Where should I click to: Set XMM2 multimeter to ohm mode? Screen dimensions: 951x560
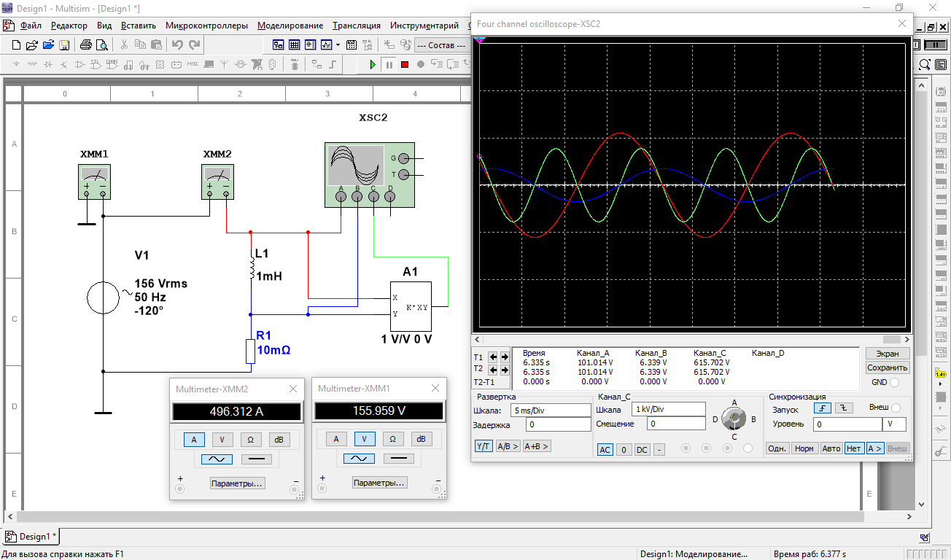(x=250, y=440)
